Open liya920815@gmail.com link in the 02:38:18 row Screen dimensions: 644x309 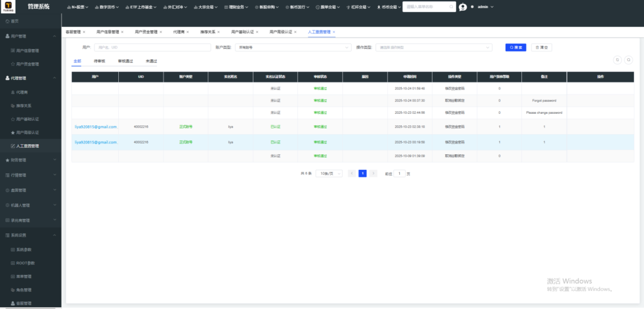point(96,126)
